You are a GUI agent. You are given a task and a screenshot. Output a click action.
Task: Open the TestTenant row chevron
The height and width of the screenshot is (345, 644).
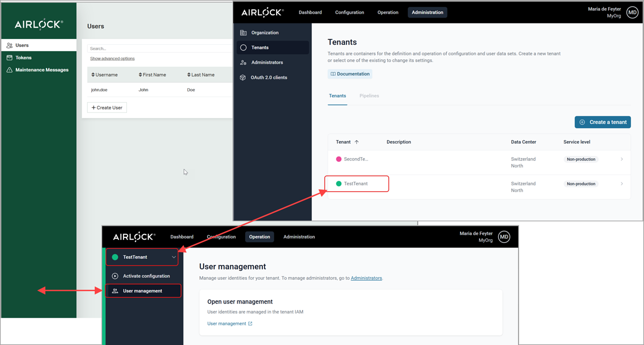622,183
